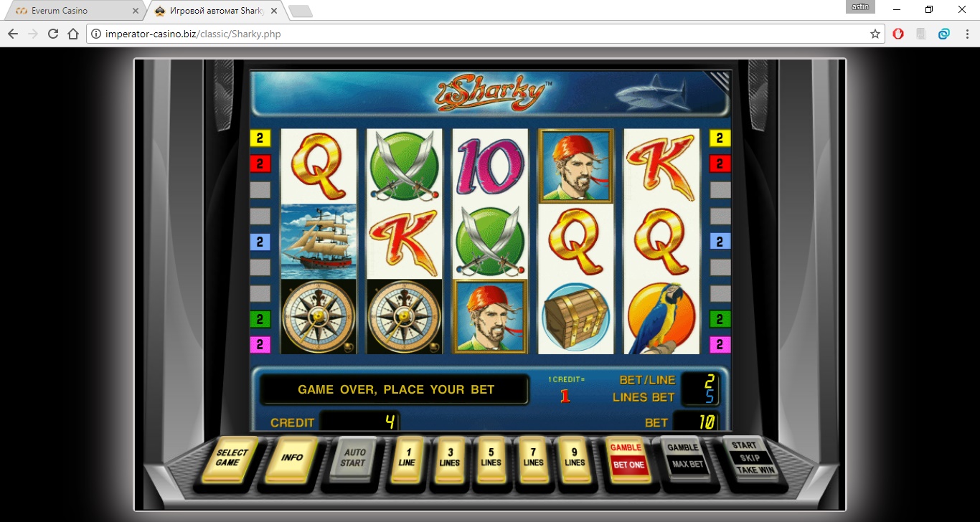Click the crossed swords symbol on second reel
This screenshot has width=980, height=522.
coord(405,166)
